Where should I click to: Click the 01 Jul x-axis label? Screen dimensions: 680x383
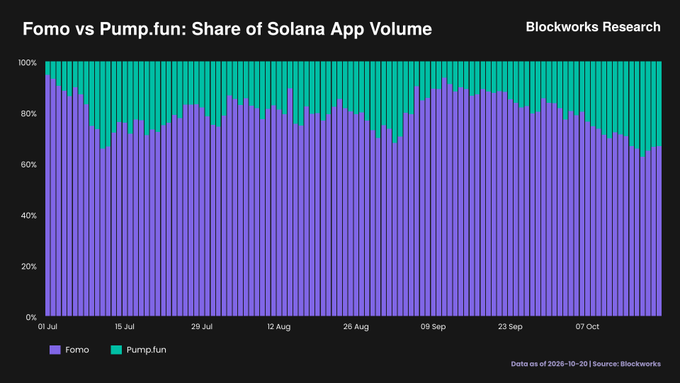click(x=48, y=327)
